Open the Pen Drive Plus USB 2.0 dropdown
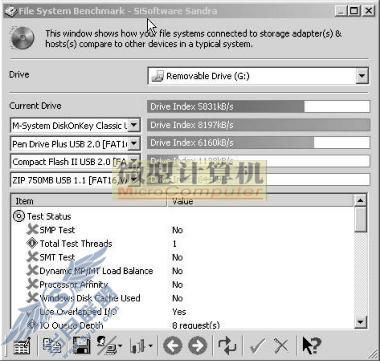This screenshot has width=380, height=361. [x=133, y=144]
